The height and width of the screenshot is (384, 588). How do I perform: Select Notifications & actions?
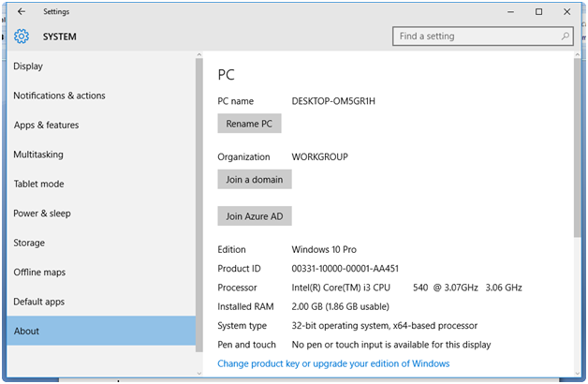[59, 96]
